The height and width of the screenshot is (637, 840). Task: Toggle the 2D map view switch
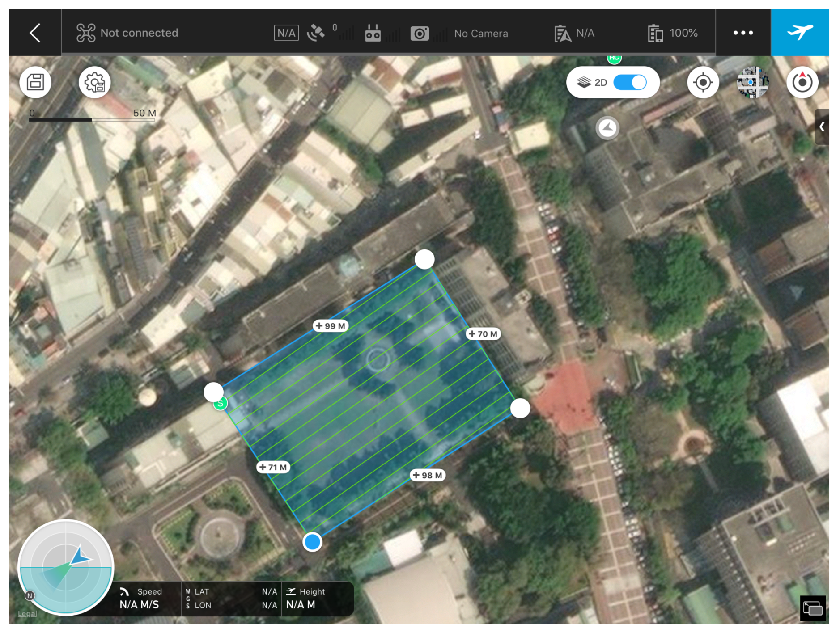click(630, 82)
